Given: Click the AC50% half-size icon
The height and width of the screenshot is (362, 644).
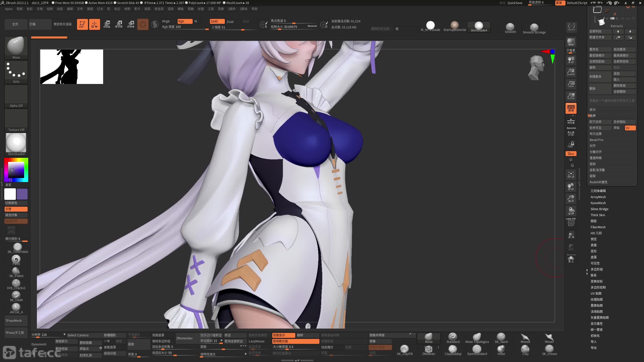Looking at the screenshot, I should [x=571, y=96].
